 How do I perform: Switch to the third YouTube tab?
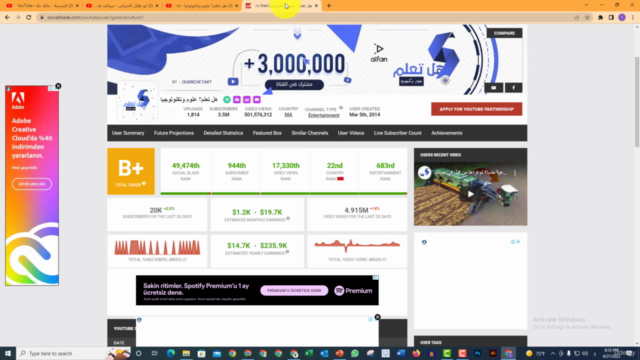[201, 6]
